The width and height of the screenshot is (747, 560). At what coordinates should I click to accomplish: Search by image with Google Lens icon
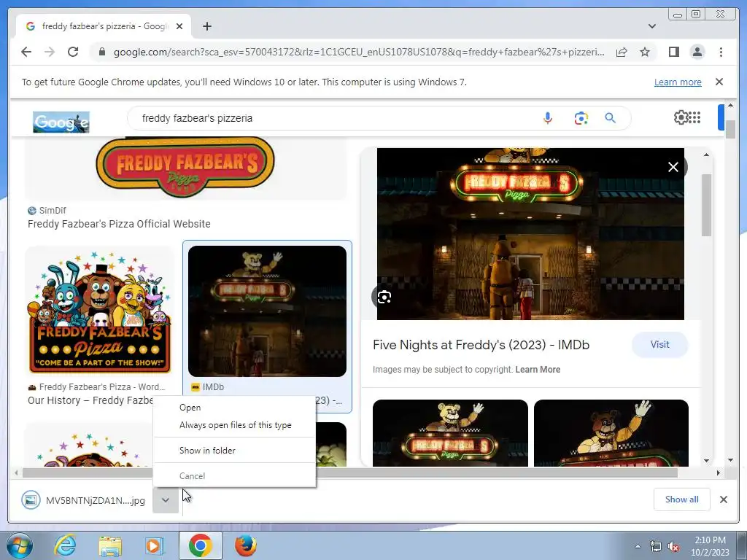(581, 118)
